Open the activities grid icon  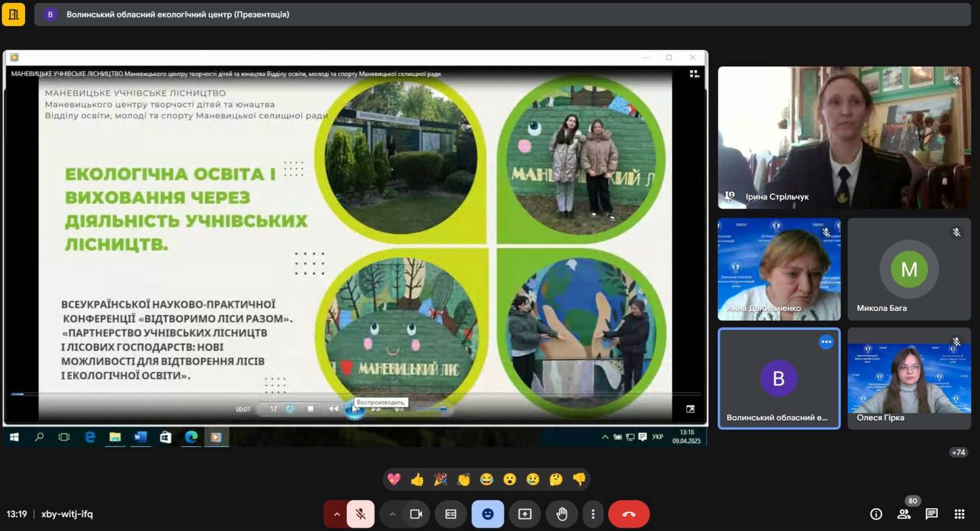pos(959,514)
